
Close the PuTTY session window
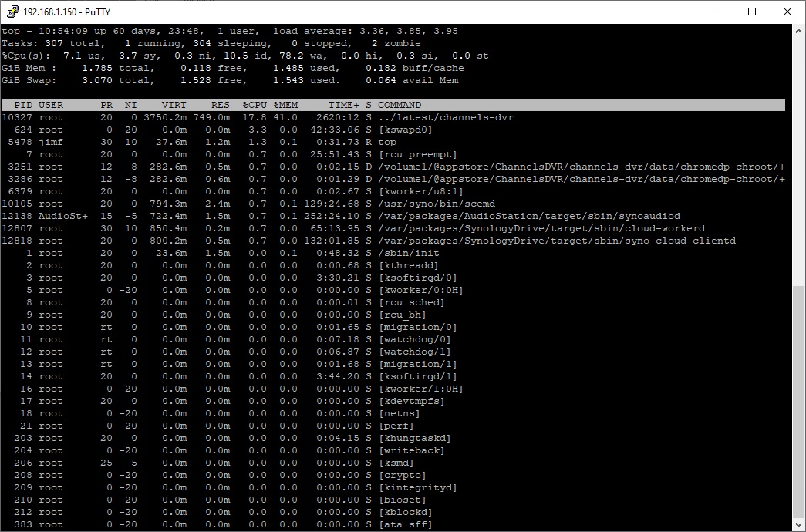[x=787, y=12]
